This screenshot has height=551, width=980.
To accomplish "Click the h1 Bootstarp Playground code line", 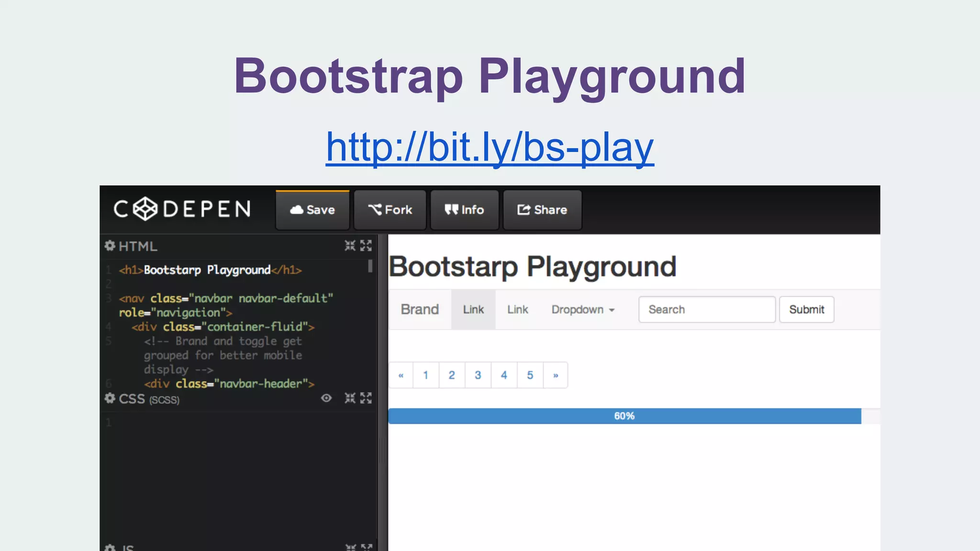I will pyautogui.click(x=211, y=270).
